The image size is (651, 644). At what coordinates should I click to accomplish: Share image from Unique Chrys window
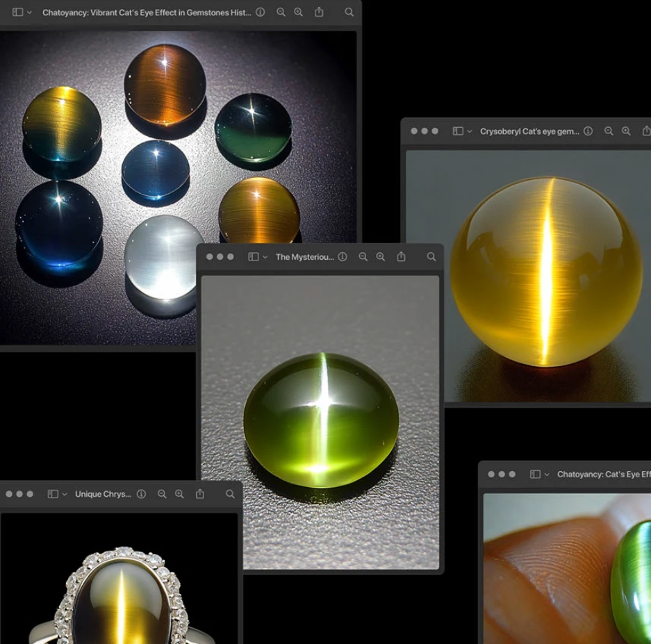tap(200, 493)
